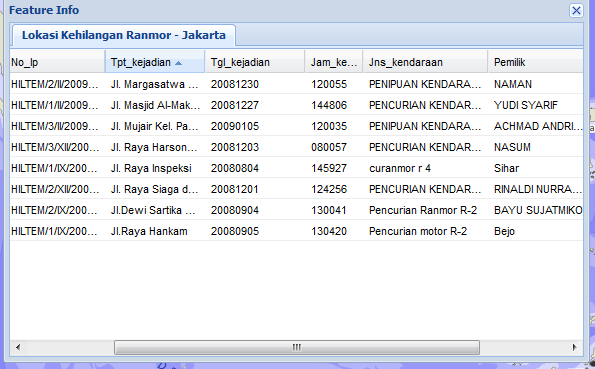Select cell 'Jl. Margasatwa ...'
The height and width of the screenshot is (369, 595).
[x=155, y=84]
